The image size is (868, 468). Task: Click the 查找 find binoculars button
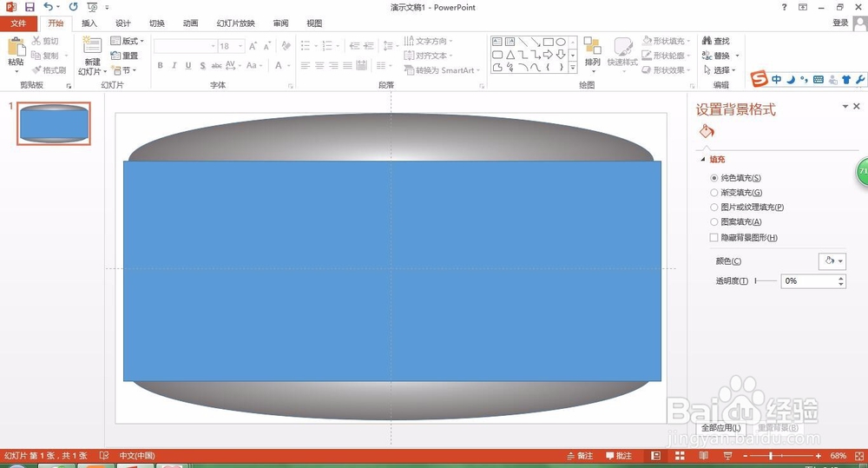(x=716, y=41)
